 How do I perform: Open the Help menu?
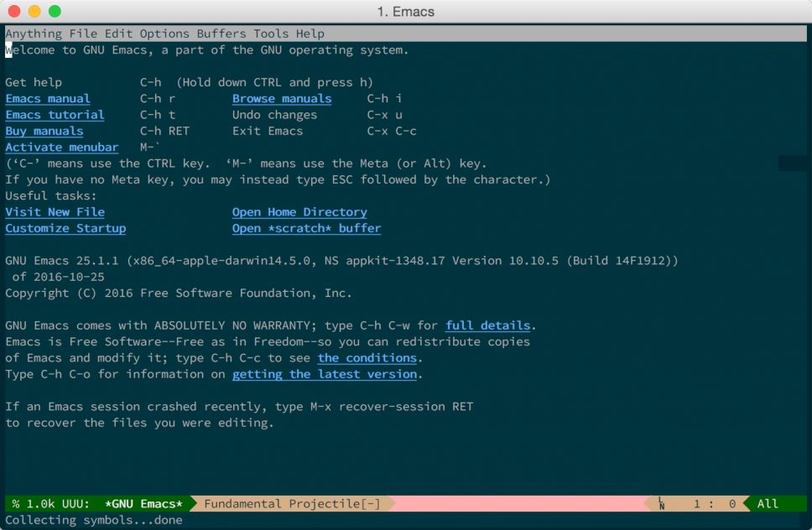[x=310, y=34]
